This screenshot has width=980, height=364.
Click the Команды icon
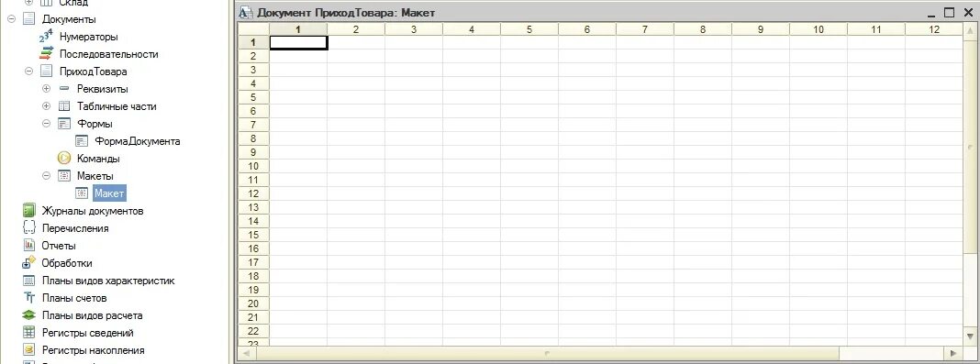(x=63, y=159)
